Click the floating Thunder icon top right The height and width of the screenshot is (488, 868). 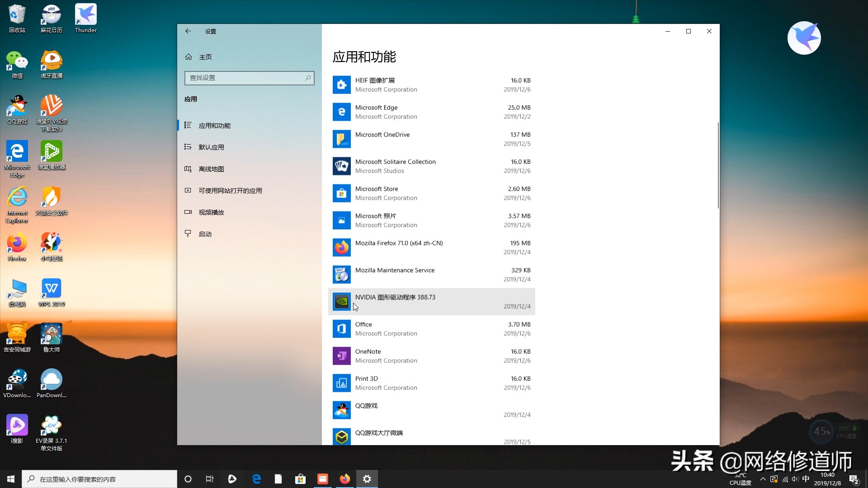coord(804,38)
